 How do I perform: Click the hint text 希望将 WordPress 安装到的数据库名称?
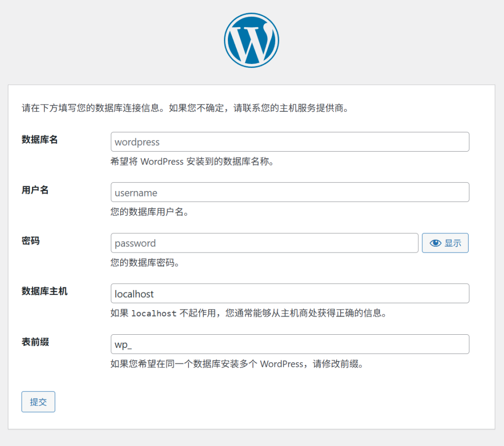[192, 161]
